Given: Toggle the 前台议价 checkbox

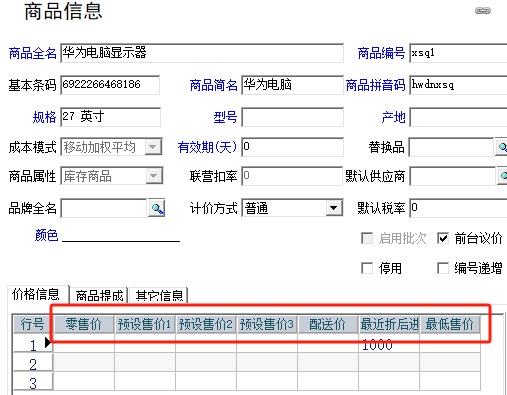Looking at the screenshot, I should pos(443,238).
